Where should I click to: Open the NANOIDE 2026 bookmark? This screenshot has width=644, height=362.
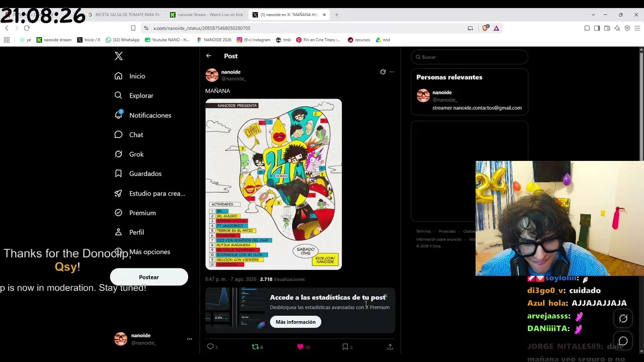pos(214,40)
